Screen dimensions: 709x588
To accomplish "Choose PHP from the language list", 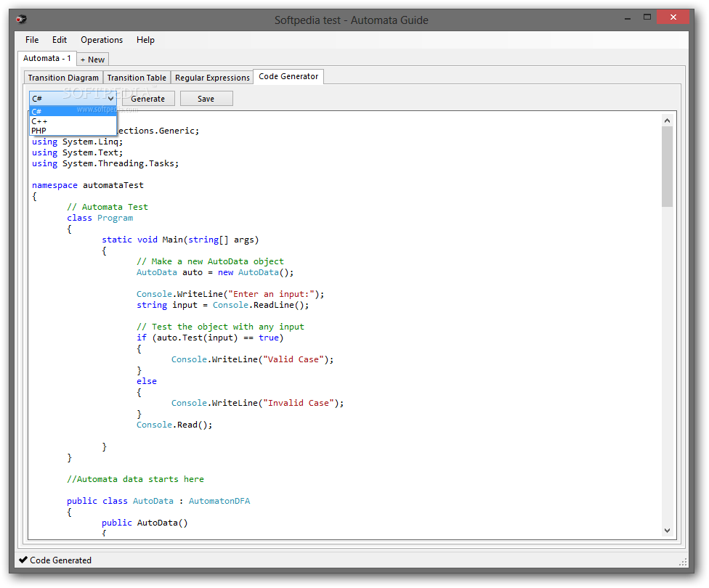I will [x=73, y=131].
